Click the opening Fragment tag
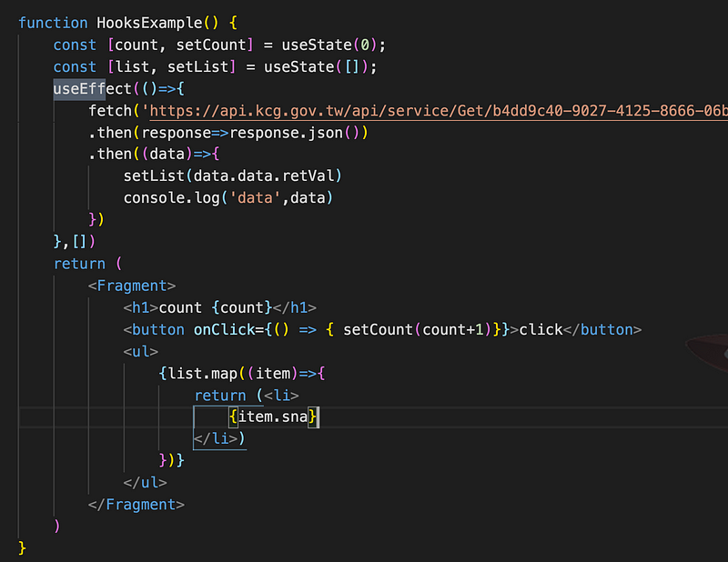Viewport: 728px width, 562px height. click(x=132, y=286)
